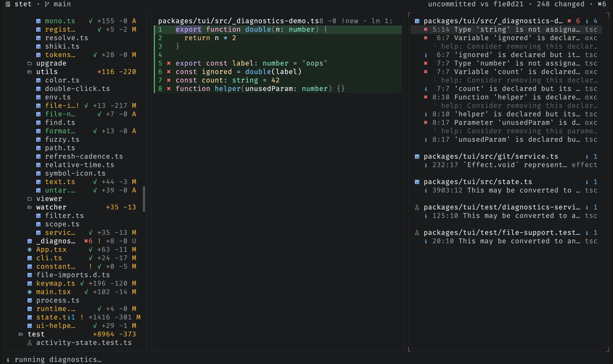
Task: Click the error icon on 5:14 diagnostic
Action: tap(426, 30)
